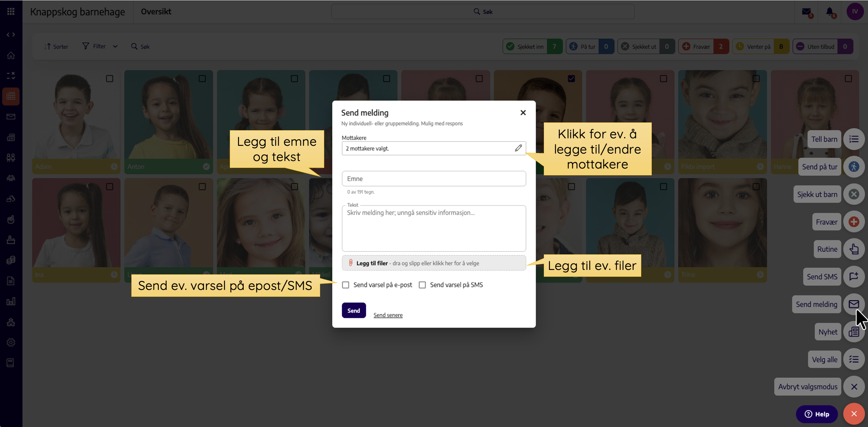Open Trine's child photo card
Screen dimensions: 868x427
tap(722, 230)
